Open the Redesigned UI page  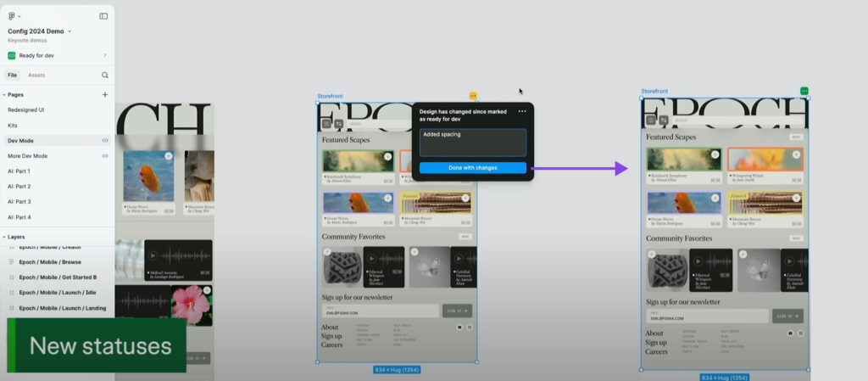pos(26,109)
